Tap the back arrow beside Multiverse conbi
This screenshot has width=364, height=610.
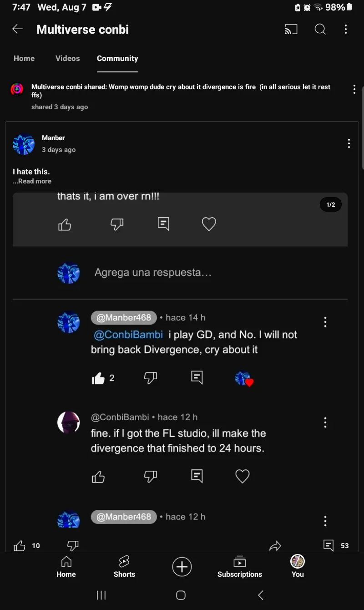click(x=17, y=30)
